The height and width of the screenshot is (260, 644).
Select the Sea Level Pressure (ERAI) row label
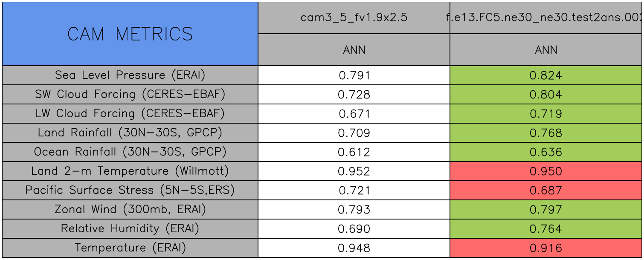(130, 75)
